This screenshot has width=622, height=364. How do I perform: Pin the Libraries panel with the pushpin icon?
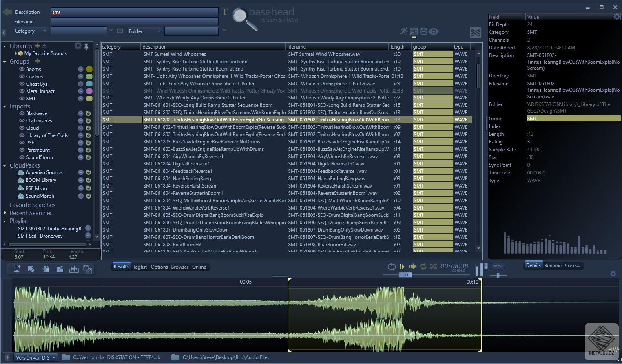click(x=86, y=46)
